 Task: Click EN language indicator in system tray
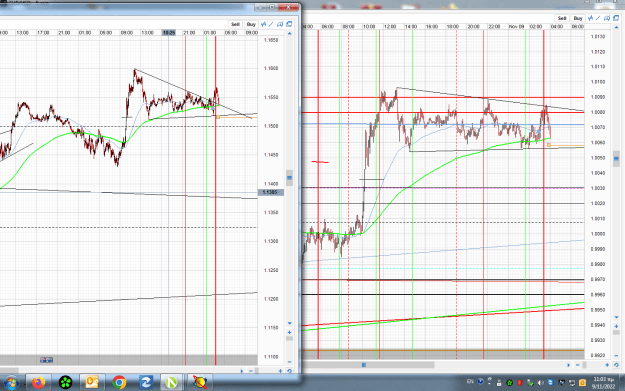tap(470, 382)
